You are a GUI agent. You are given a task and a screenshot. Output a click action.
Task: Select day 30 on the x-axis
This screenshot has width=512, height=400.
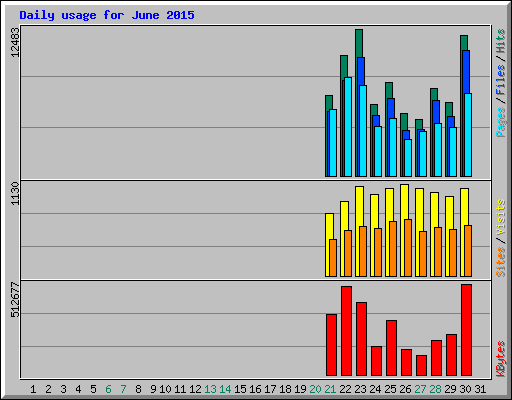coord(465,389)
